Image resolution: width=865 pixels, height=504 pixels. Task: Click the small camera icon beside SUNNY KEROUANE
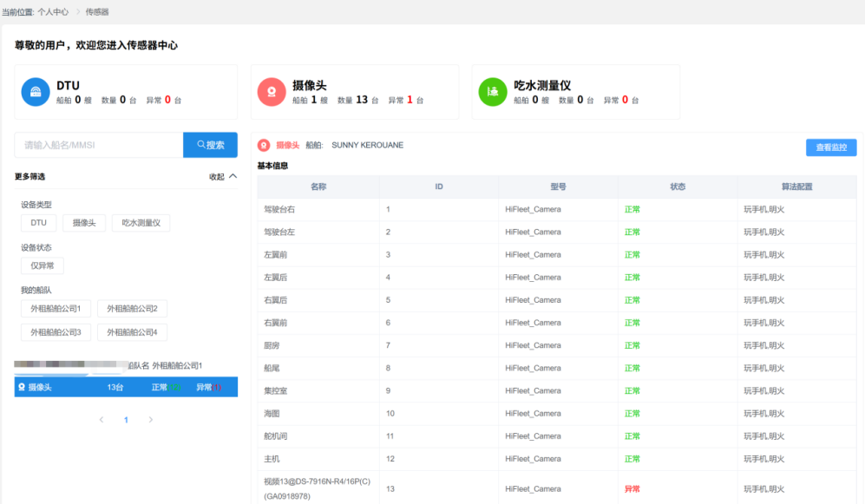pyautogui.click(x=264, y=146)
